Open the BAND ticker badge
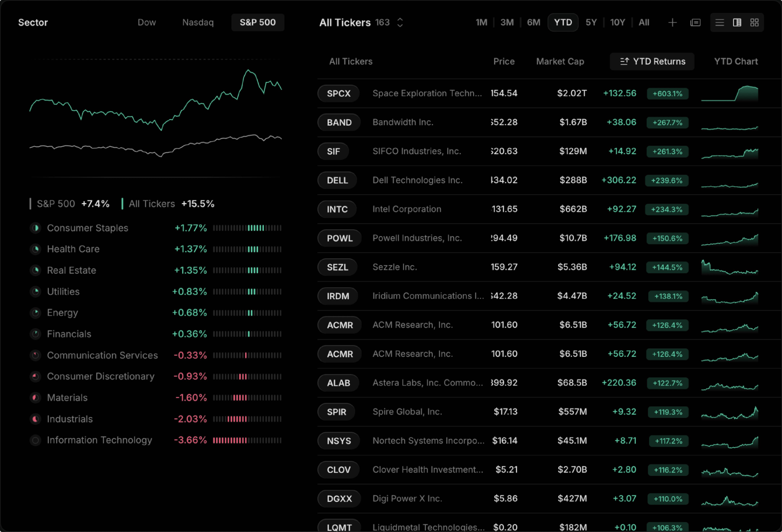This screenshot has width=782, height=532. (339, 122)
